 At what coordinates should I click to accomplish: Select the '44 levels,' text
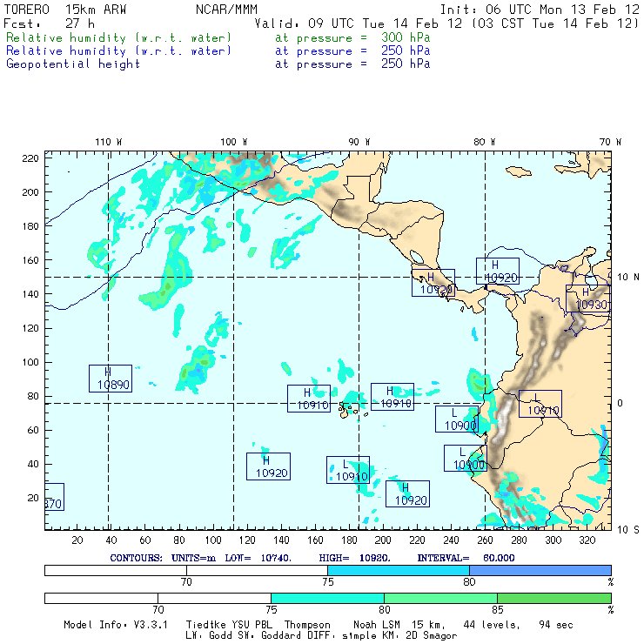tap(491, 625)
